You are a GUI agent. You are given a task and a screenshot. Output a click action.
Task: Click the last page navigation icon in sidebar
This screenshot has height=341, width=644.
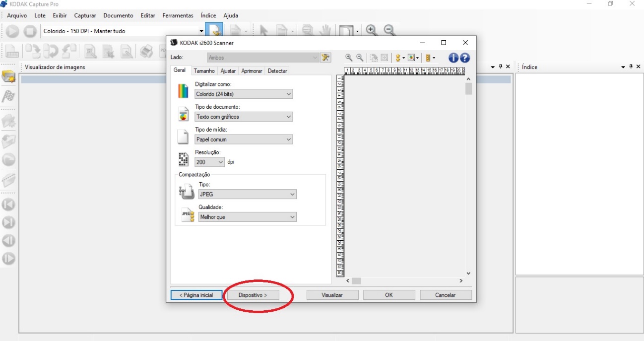[9, 222]
